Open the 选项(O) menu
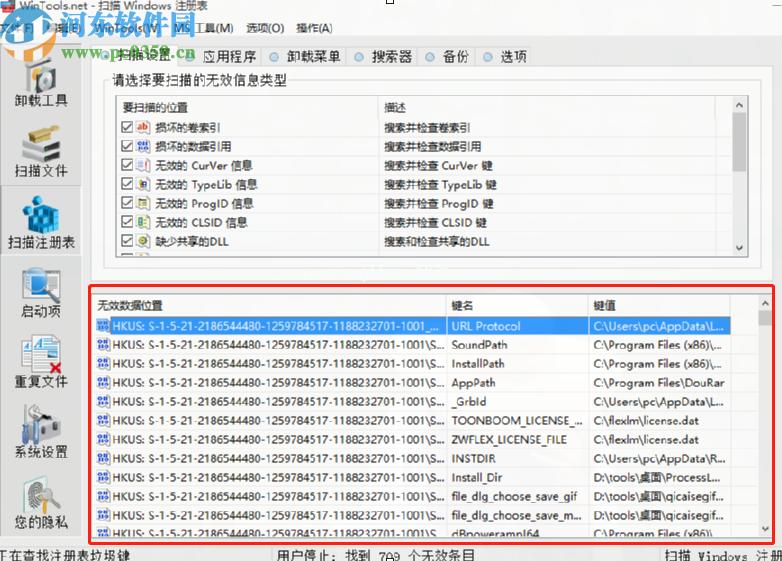Image resolution: width=782 pixels, height=561 pixels. pos(265,28)
